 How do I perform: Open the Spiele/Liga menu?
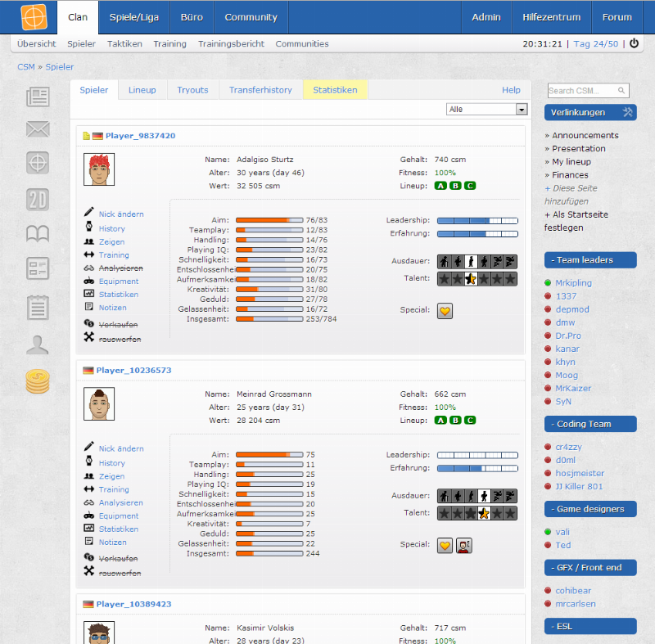tap(133, 16)
